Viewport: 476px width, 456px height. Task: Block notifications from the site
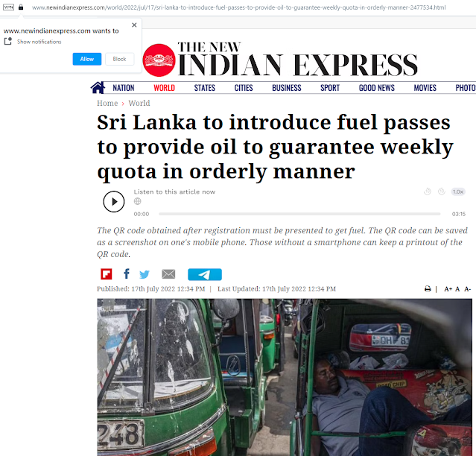[119, 59]
